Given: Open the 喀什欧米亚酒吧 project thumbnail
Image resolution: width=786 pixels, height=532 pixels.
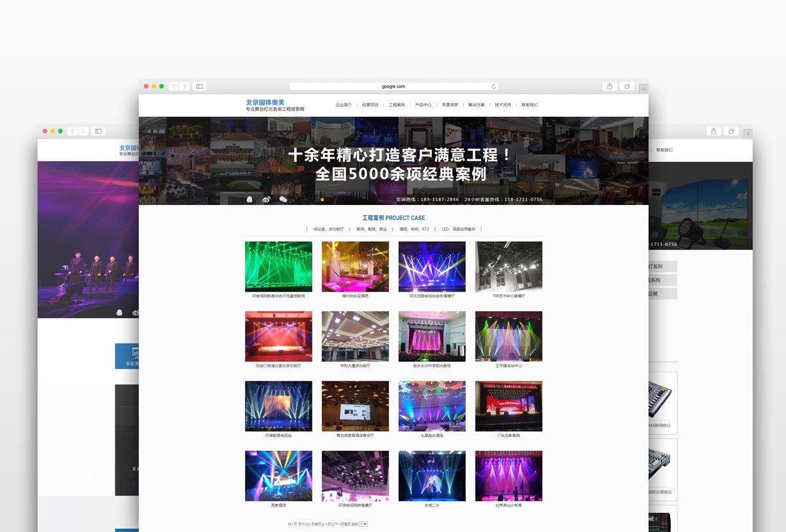Looking at the screenshot, I should (355, 267).
